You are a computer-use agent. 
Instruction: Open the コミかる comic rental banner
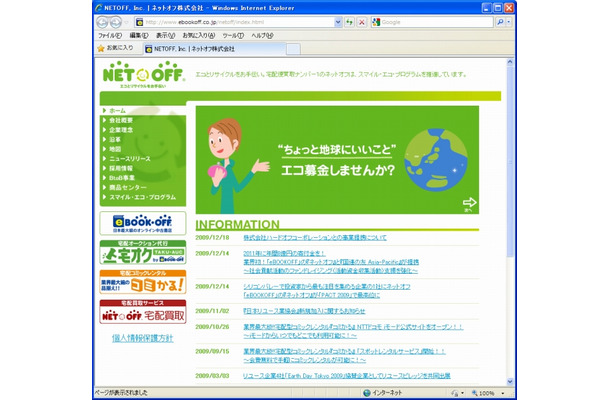pos(143,282)
